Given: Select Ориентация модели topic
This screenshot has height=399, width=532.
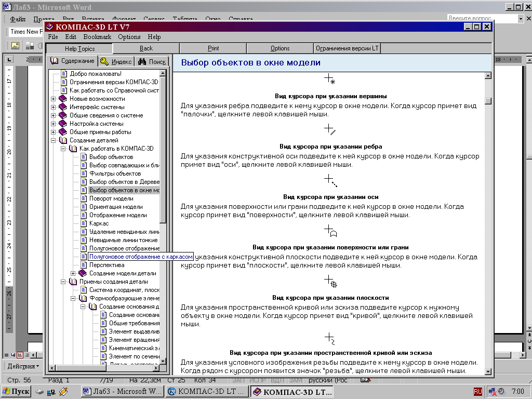Looking at the screenshot, I should pos(116,207).
